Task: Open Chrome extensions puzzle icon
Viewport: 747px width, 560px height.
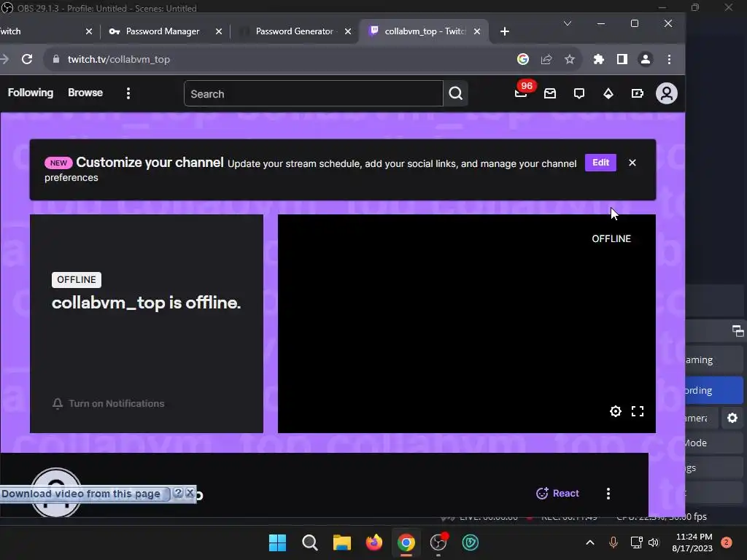Action: pos(598,59)
